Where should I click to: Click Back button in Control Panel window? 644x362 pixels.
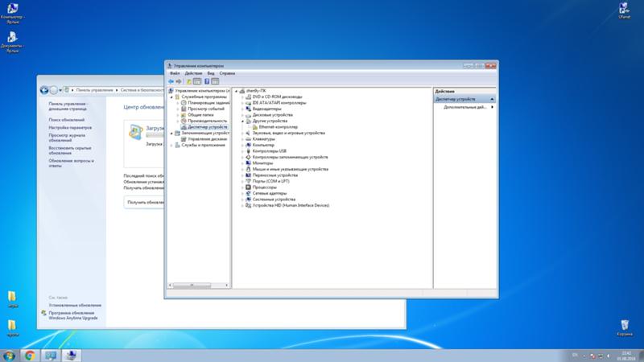click(44, 90)
